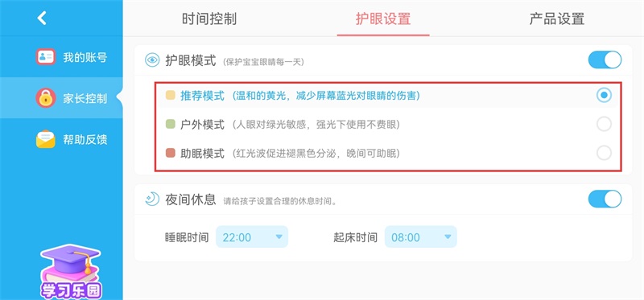Disable the 夜间休息 switch

click(x=605, y=199)
